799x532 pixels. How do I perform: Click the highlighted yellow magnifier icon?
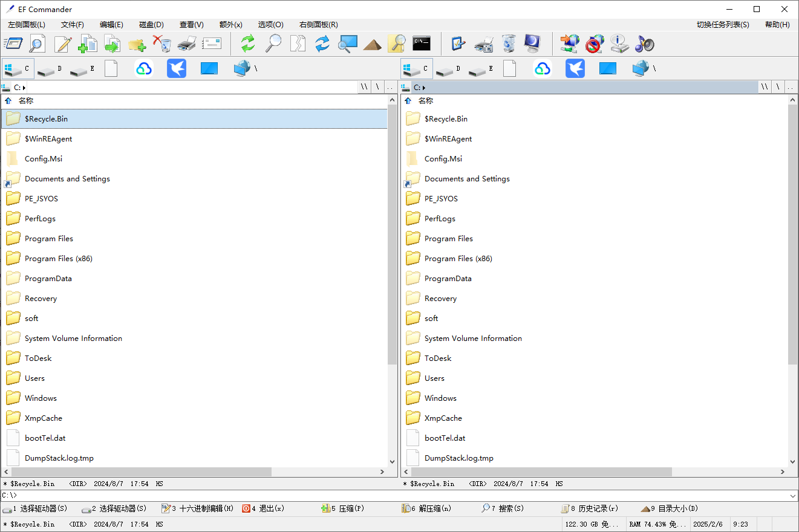point(397,44)
